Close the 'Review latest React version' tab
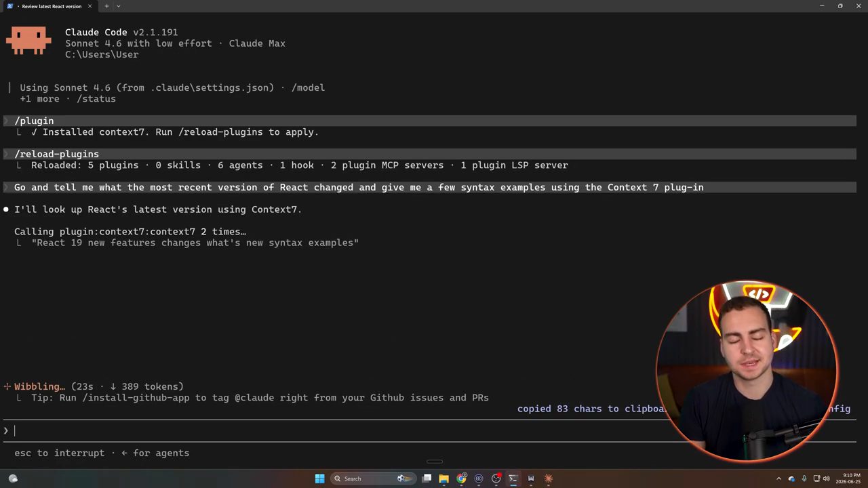868x488 pixels. 90,6
